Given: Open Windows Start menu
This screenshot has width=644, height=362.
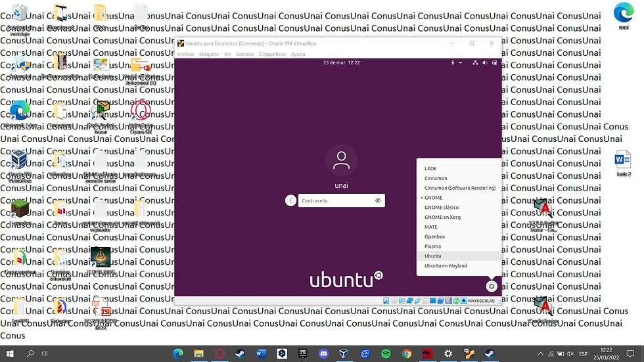Looking at the screenshot, I should [10, 353].
